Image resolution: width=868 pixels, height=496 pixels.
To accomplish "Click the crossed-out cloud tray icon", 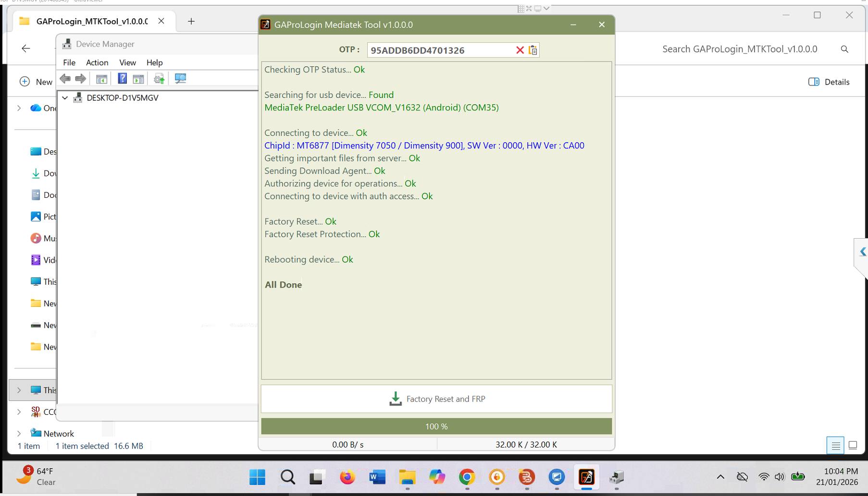I will click(743, 477).
